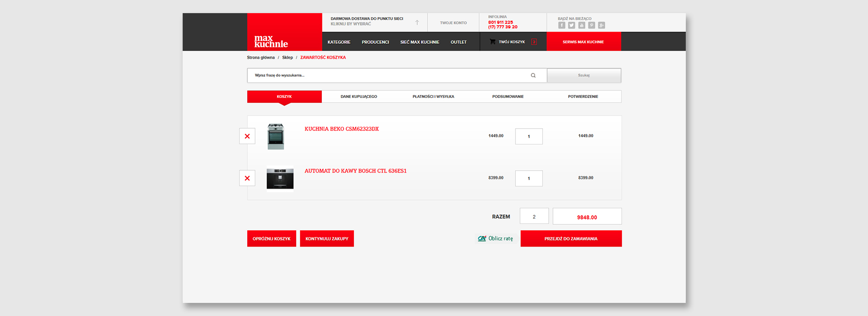Open the Twoje konto link

coord(453,23)
